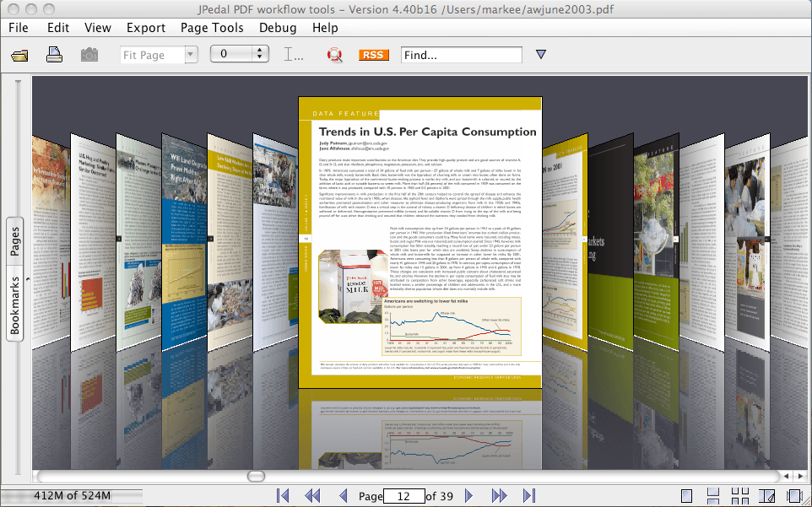Click the horizontal page scroll thumb
This screenshot has width=812, height=507.
click(256, 477)
